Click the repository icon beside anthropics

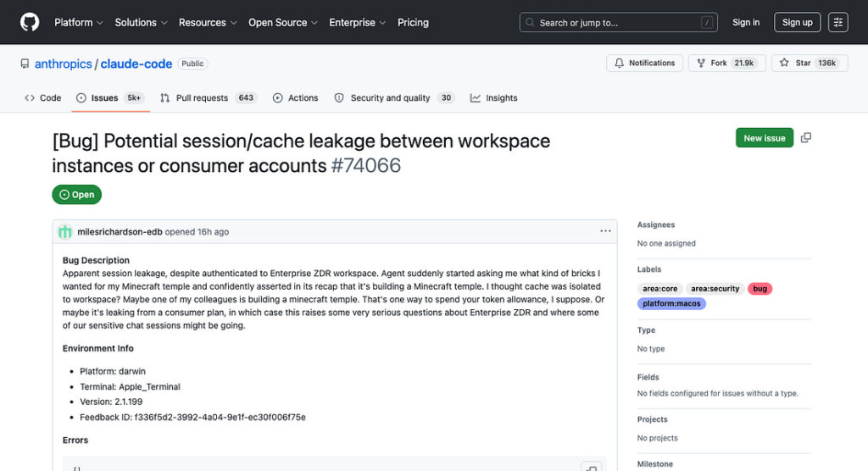tap(25, 64)
